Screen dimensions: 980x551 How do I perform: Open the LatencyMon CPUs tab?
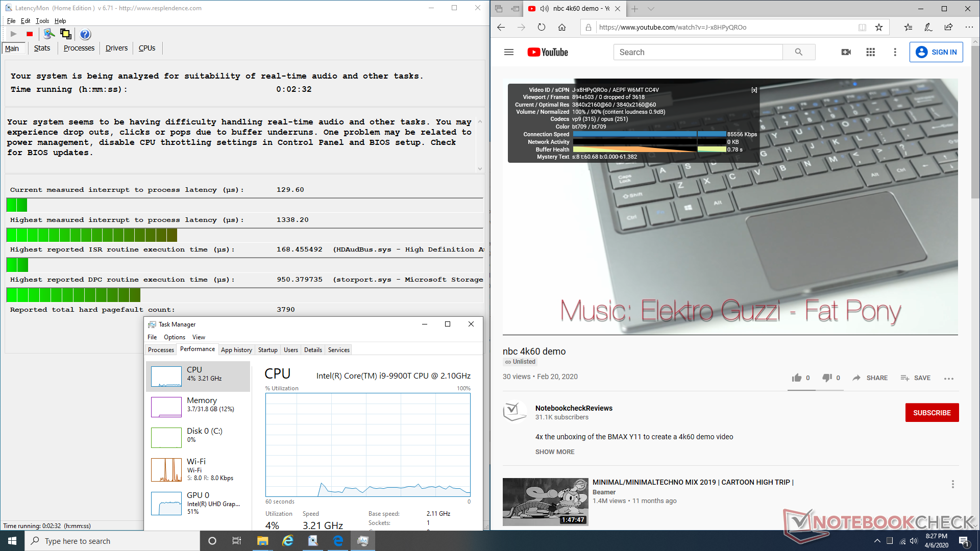[x=147, y=48]
